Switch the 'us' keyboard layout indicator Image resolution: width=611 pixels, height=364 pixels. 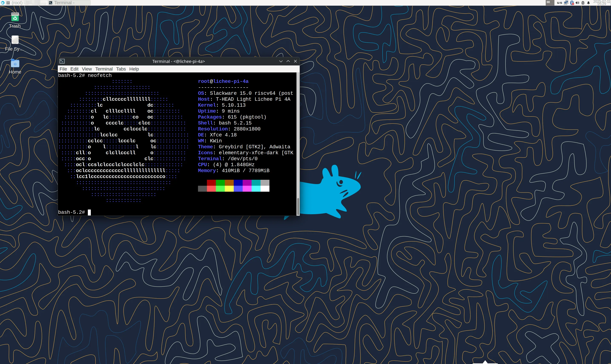pyautogui.click(x=560, y=3)
